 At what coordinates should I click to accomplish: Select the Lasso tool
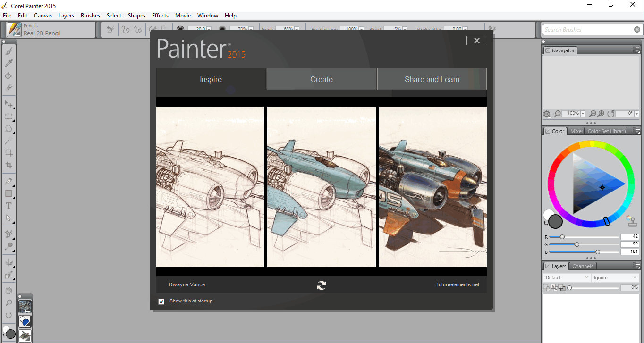click(x=8, y=128)
